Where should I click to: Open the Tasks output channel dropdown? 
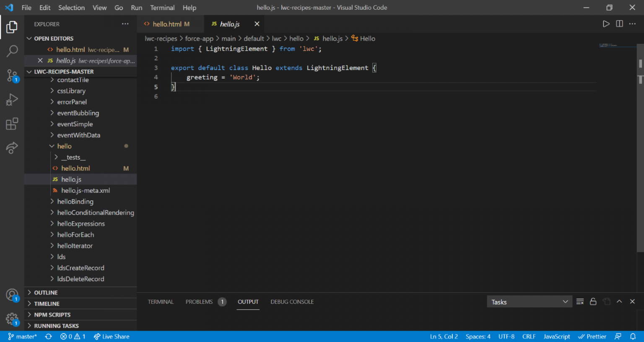point(529,301)
